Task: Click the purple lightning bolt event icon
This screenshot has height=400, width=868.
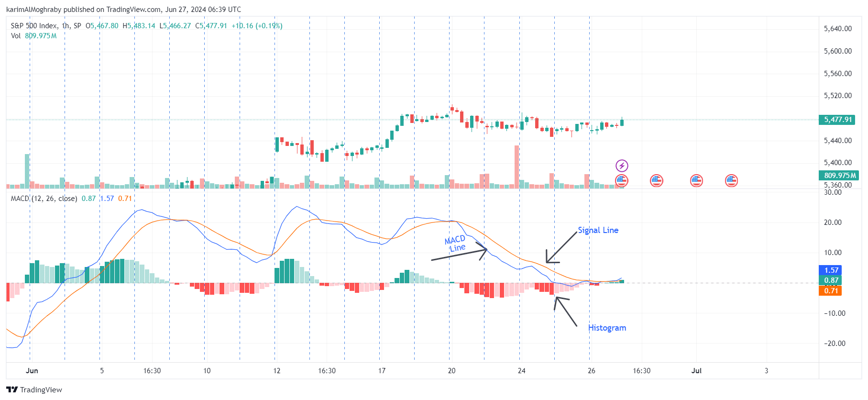Action: click(x=622, y=166)
